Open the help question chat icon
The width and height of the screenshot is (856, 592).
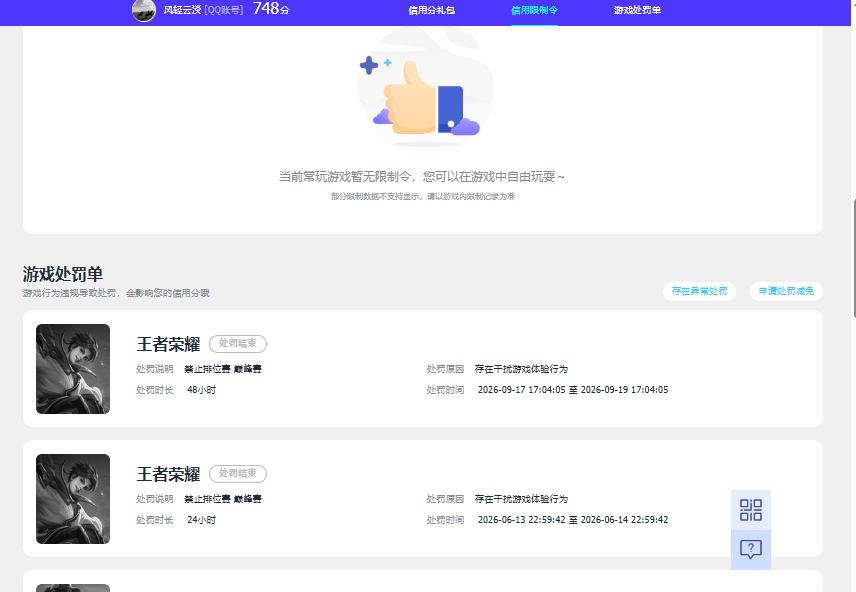751,549
